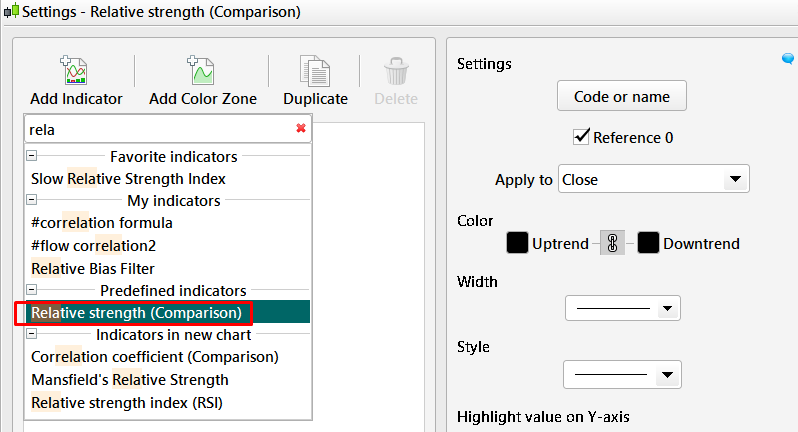Open the Apply to Close dropdown
798x432 pixels.
(653, 180)
